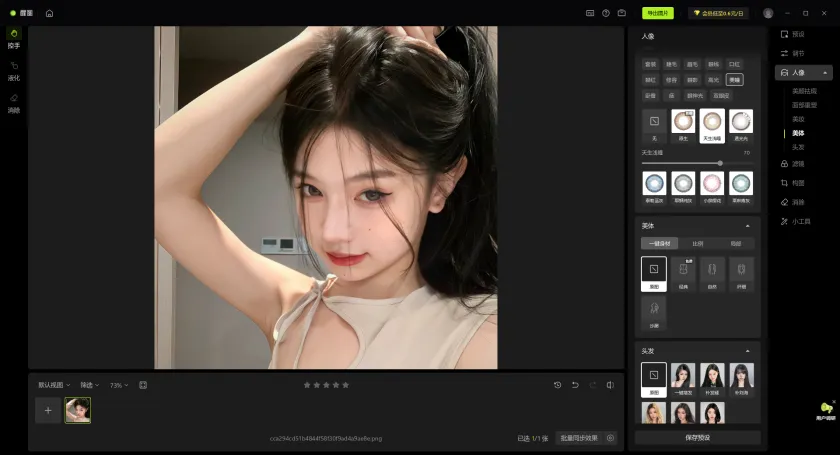This screenshot has width=840, height=455.
Task: Click the 会员 membership offer button
Action: 718,13
